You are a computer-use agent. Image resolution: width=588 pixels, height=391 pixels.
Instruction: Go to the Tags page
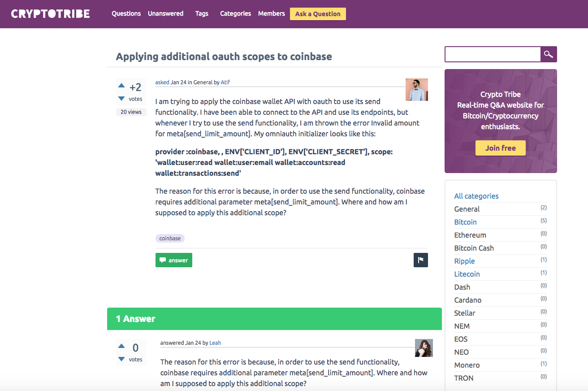(202, 13)
